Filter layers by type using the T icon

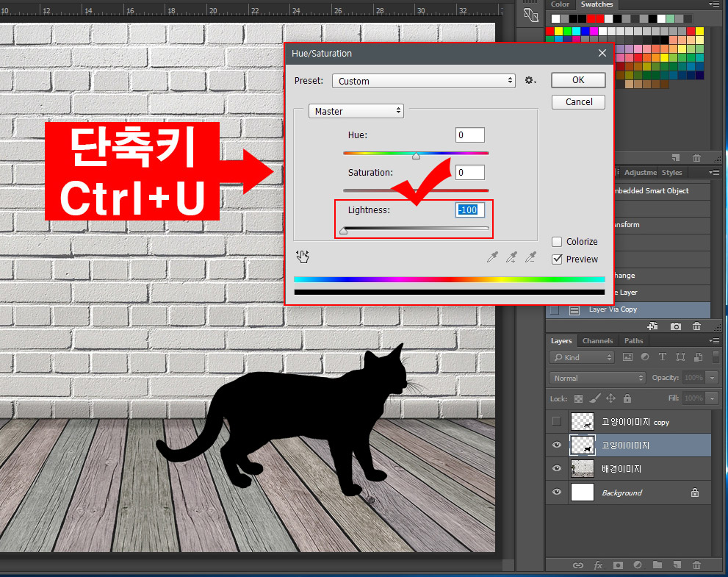[662, 356]
